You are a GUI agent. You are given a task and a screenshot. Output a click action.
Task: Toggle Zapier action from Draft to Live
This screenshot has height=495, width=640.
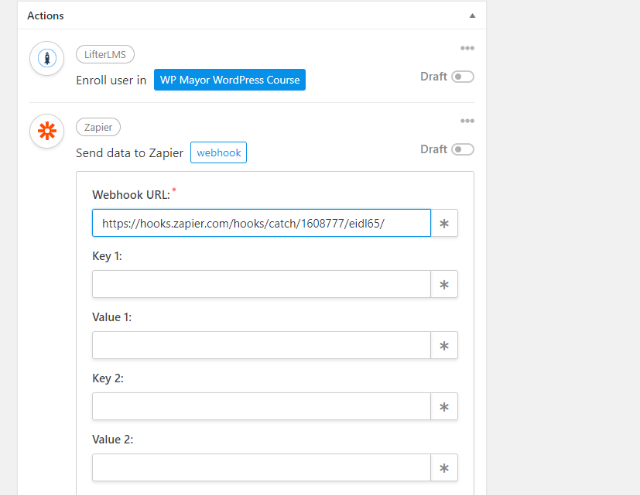tap(462, 149)
